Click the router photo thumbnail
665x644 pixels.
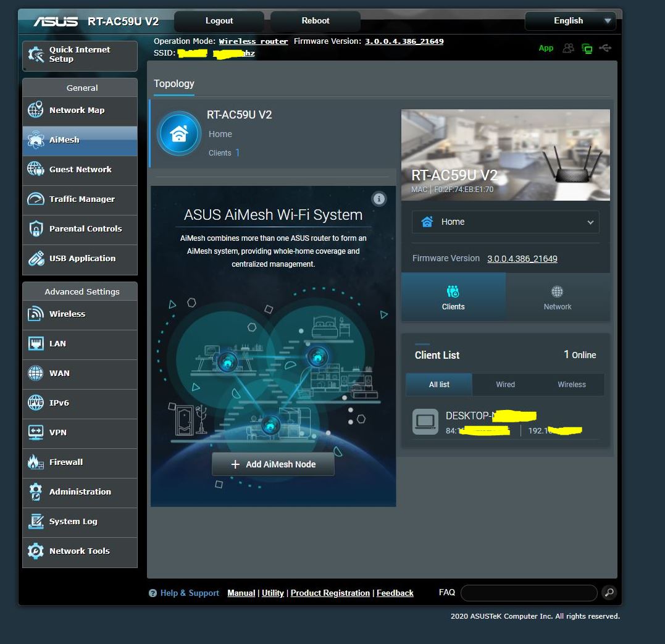[506, 155]
